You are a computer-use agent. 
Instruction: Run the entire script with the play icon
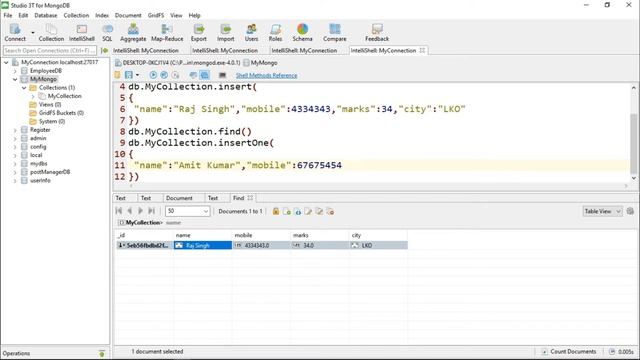153,75
